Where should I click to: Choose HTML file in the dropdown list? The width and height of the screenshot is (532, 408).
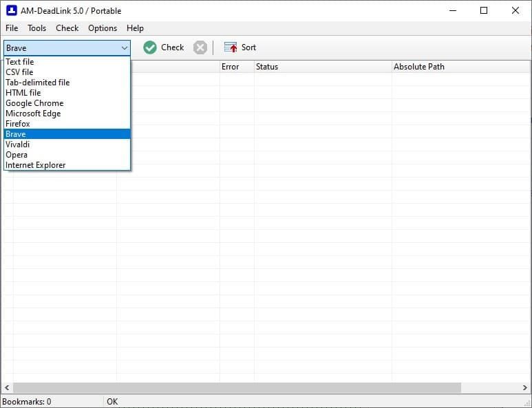67,93
